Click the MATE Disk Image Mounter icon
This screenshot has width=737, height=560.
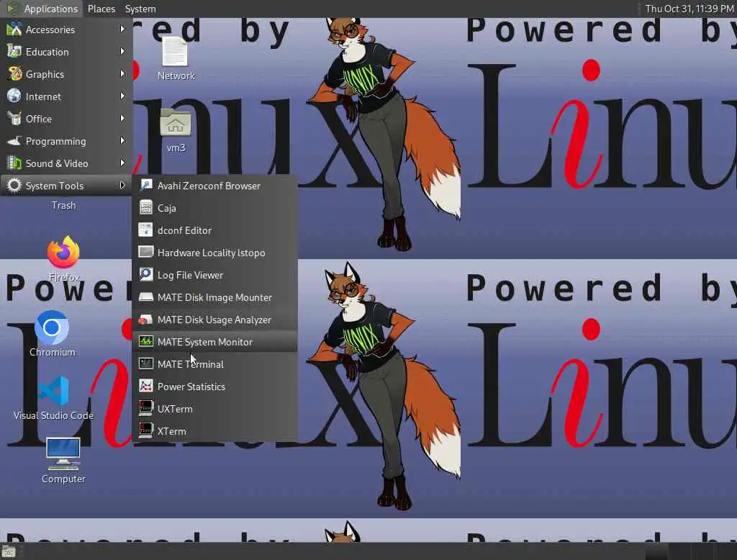(x=145, y=297)
